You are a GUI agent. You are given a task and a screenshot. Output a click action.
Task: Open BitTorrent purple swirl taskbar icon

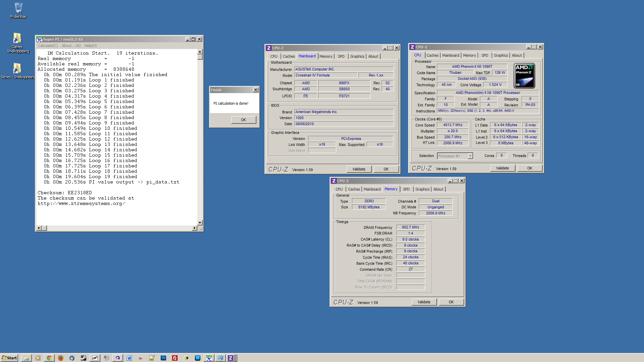point(118,358)
